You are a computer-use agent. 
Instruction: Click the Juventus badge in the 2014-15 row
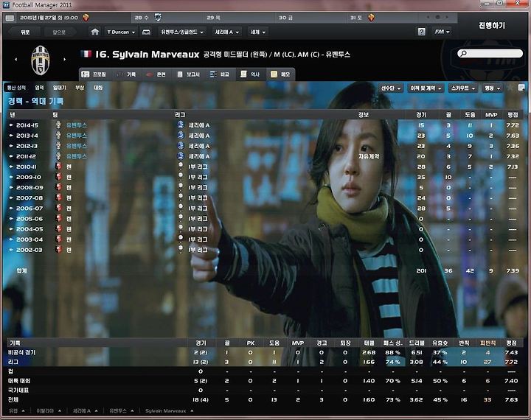pos(58,125)
